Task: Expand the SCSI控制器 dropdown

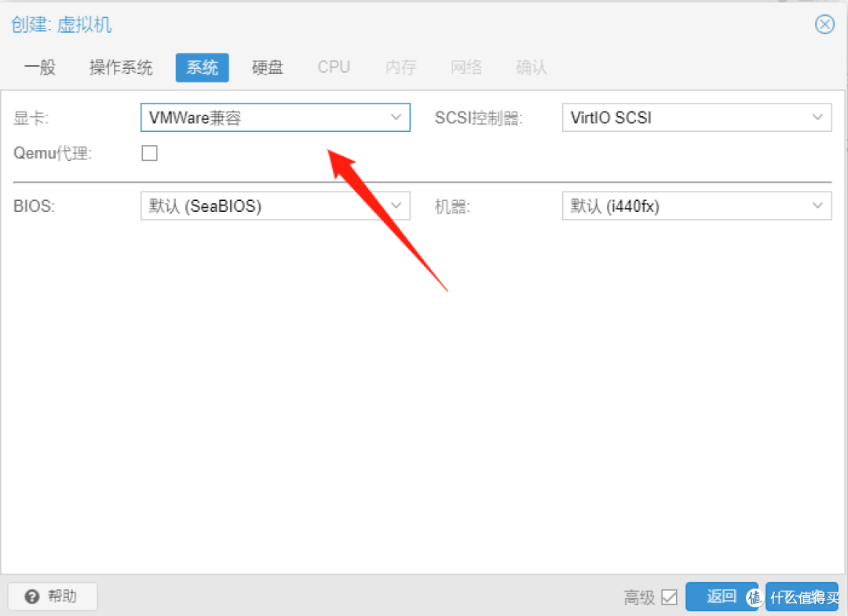Action: [819, 117]
